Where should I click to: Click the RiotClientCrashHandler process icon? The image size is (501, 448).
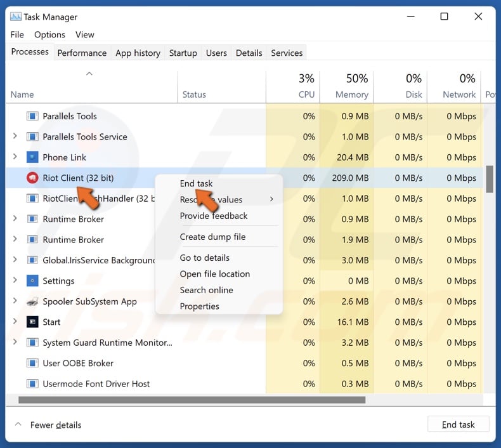point(32,199)
